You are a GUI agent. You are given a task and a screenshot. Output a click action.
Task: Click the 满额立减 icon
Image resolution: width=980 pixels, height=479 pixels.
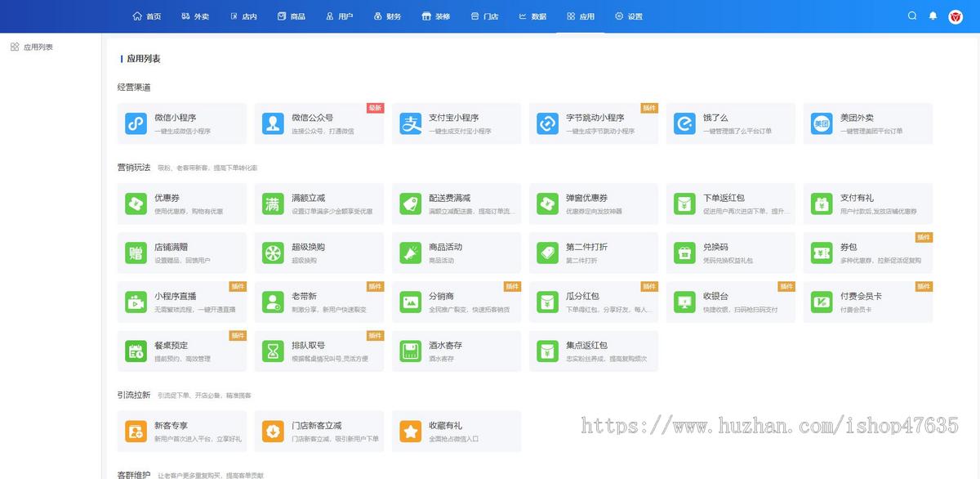[273, 204]
